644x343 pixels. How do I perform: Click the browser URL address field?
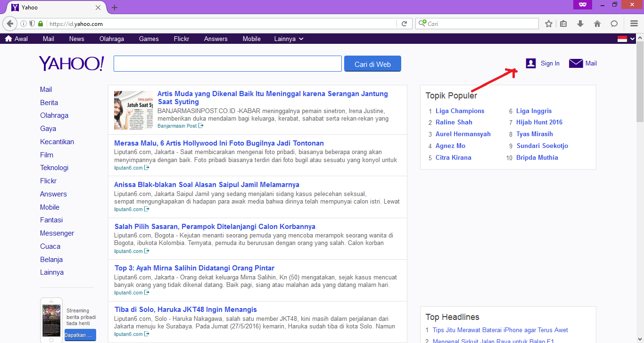coord(222,24)
